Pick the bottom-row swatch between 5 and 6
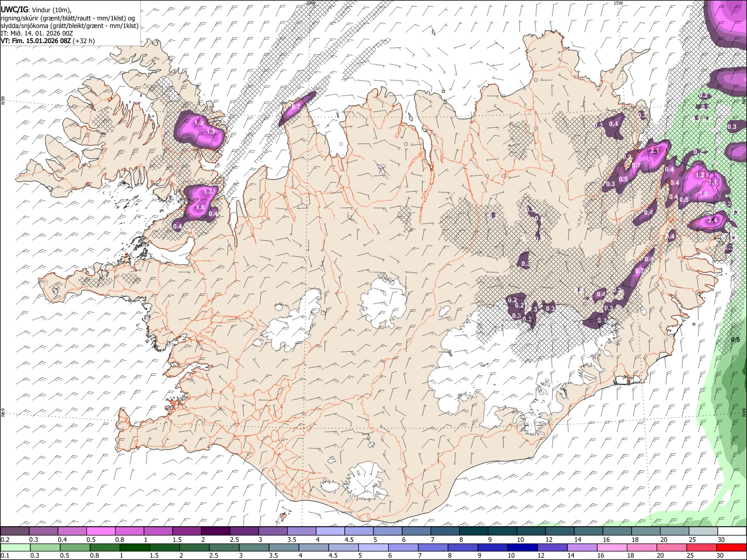The height and width of the screenshot is (560, 747). (373, 548)
